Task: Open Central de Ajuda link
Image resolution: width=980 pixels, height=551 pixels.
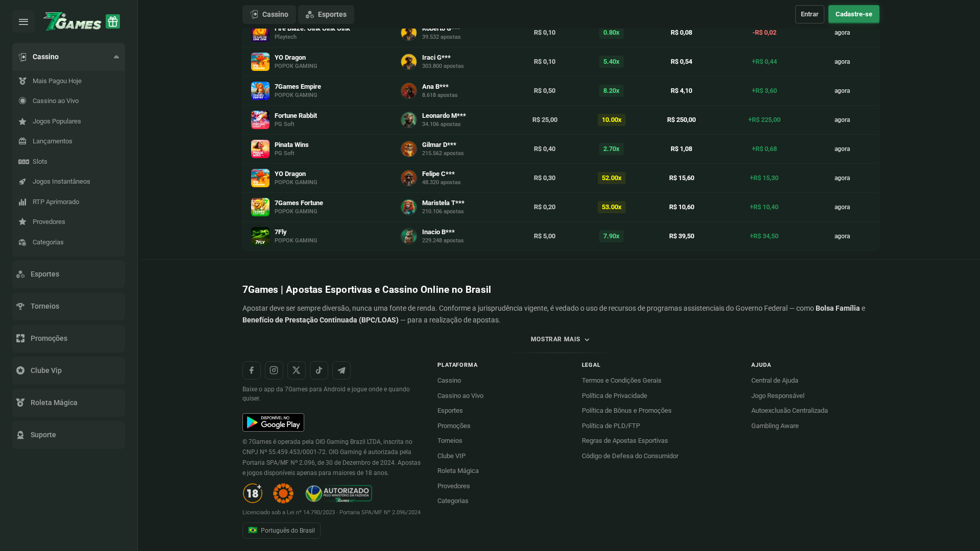Action: (775, 381)
